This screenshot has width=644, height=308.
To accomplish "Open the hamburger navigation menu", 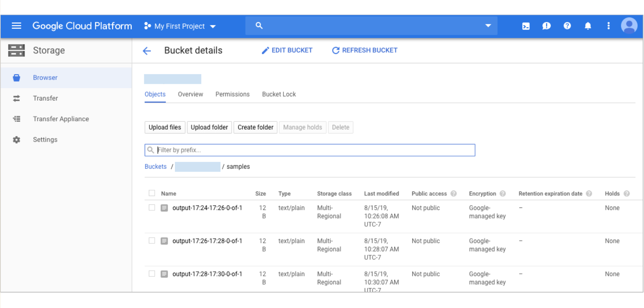I will (16, 26).
